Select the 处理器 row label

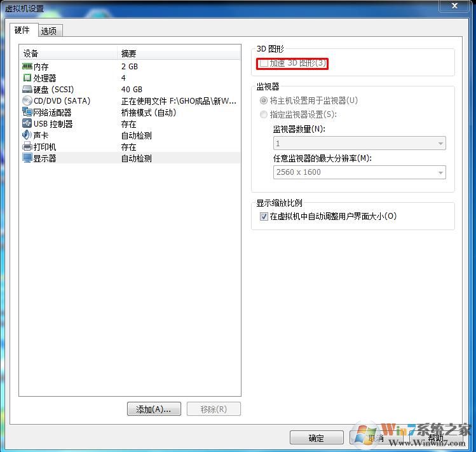[x=44, y=78]
